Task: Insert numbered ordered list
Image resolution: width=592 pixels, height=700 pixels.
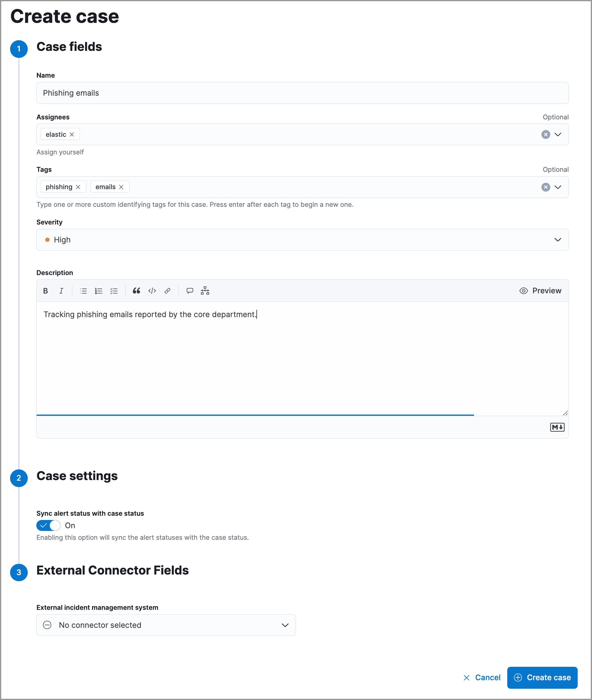Action: tap(98, 291)
